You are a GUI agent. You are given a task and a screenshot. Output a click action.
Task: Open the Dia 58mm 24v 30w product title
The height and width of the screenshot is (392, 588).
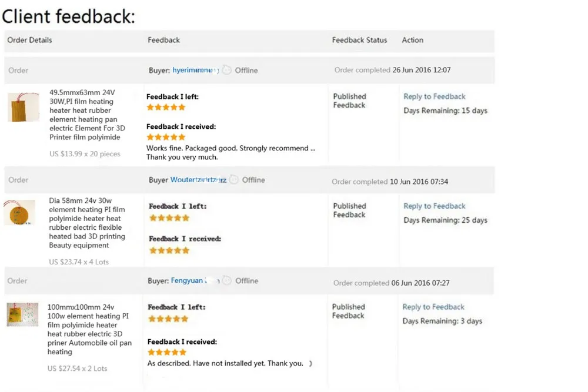[x=87, y=223]
